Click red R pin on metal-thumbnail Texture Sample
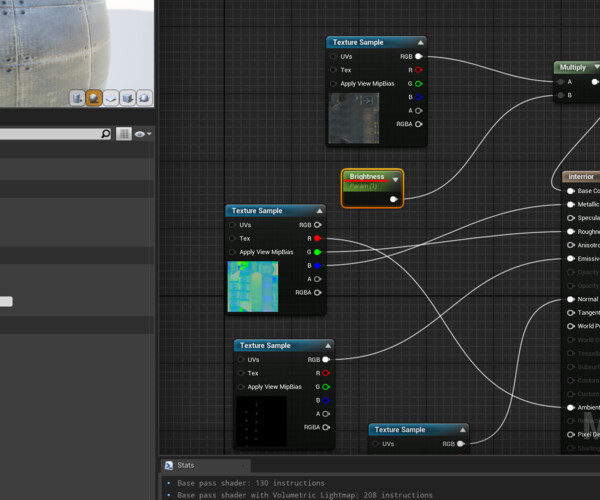 coord(419,70)
